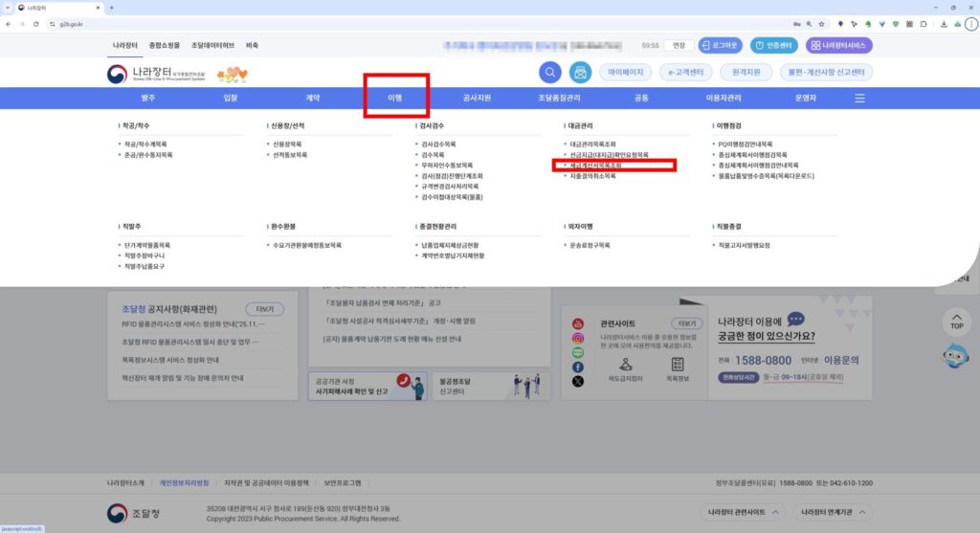This screenshot has width=980, height=533.
Task: Open PQ이행점검안내목록 link
Action: coord(745,144)
